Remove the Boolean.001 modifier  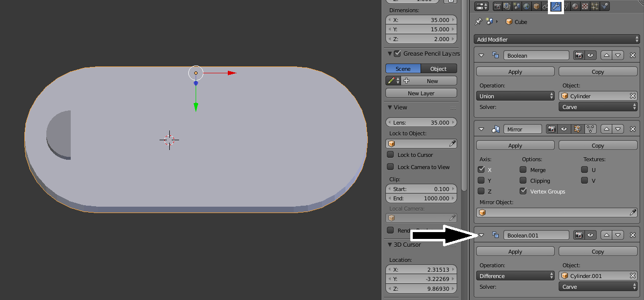[x=633, y=235]
